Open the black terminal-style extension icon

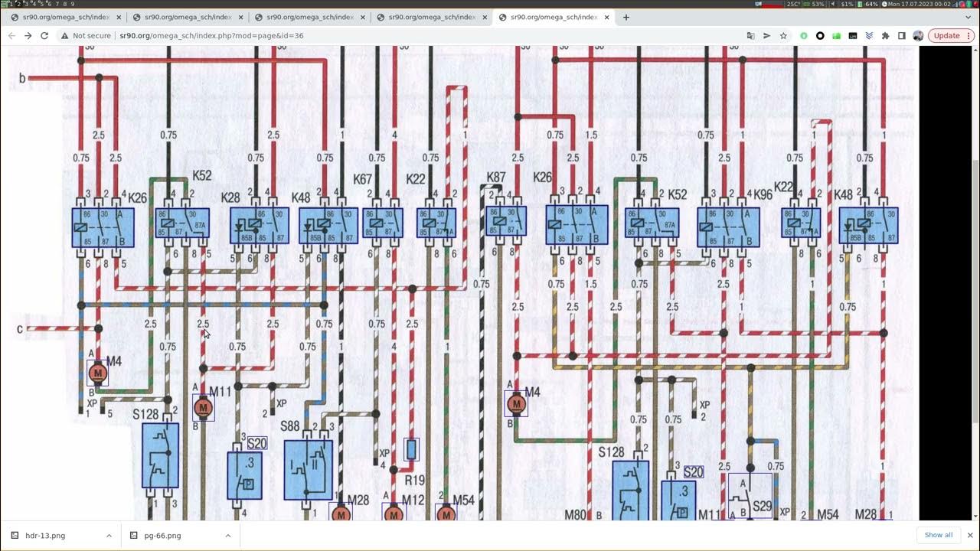(x=853, y=35)
